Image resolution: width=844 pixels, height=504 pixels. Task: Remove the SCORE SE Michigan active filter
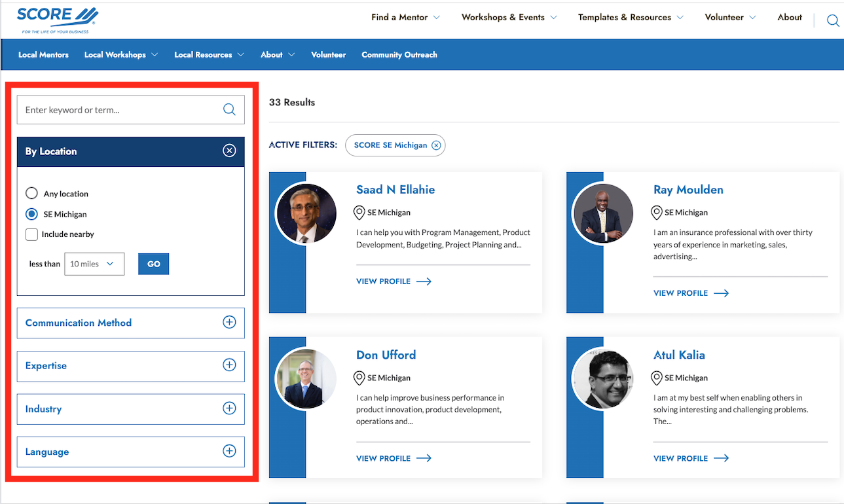pos(436,145)
